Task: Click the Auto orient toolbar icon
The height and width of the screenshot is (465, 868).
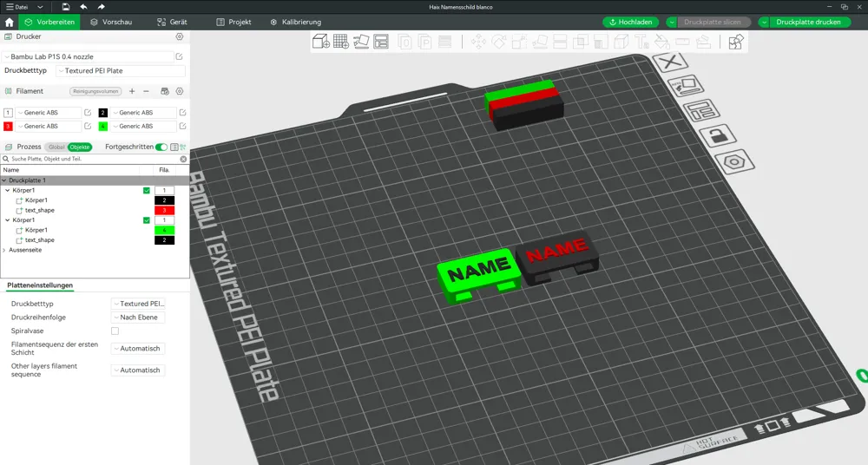Action: click(361, 42)
